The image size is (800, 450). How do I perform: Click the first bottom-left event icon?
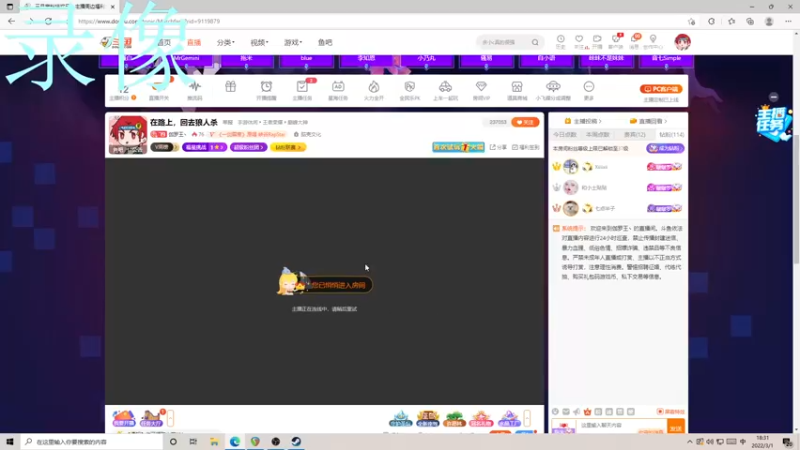click(x=123, y=418)
